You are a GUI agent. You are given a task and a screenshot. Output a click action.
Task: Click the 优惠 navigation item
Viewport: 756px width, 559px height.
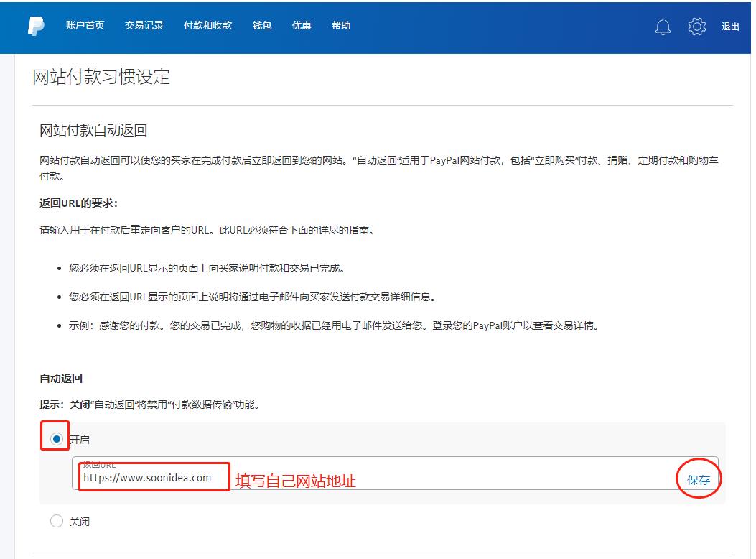click(302, 26)
